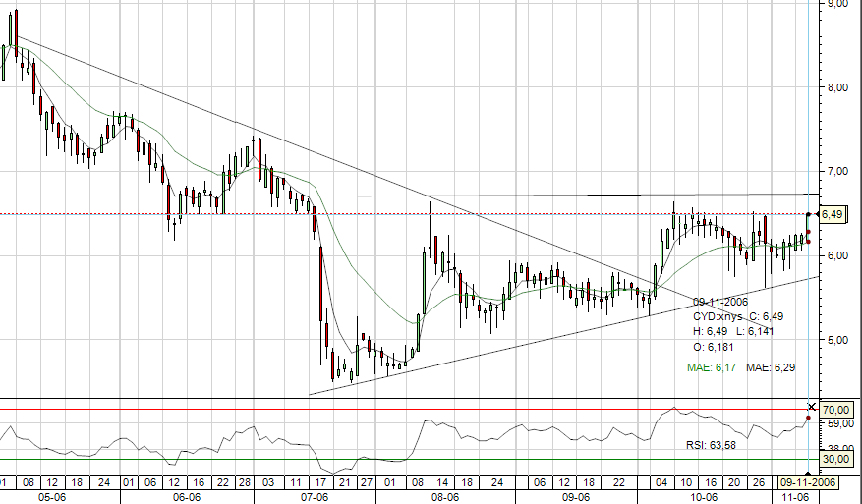862x504 pixels.
Task: Click the X marker atop the RSI crosshair
Action: 812,407
